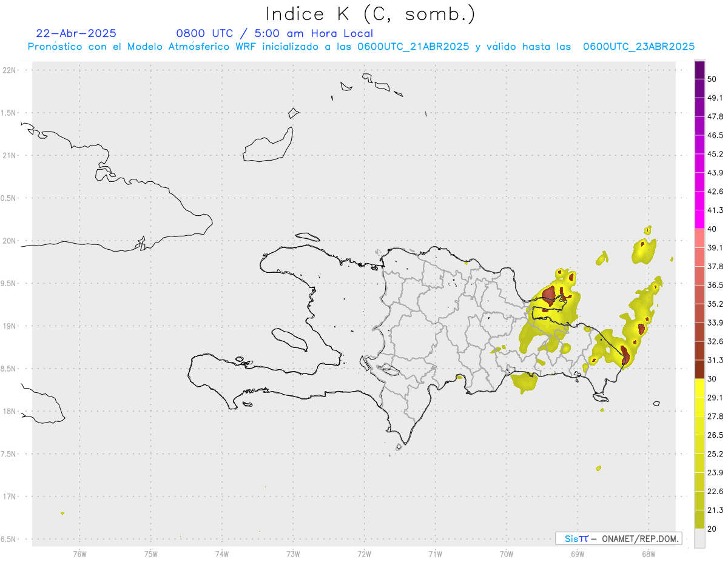Viewport: 728px width, 562px height.
Task: Select the colorbar value "37.8"
Action: click(715, 266)
